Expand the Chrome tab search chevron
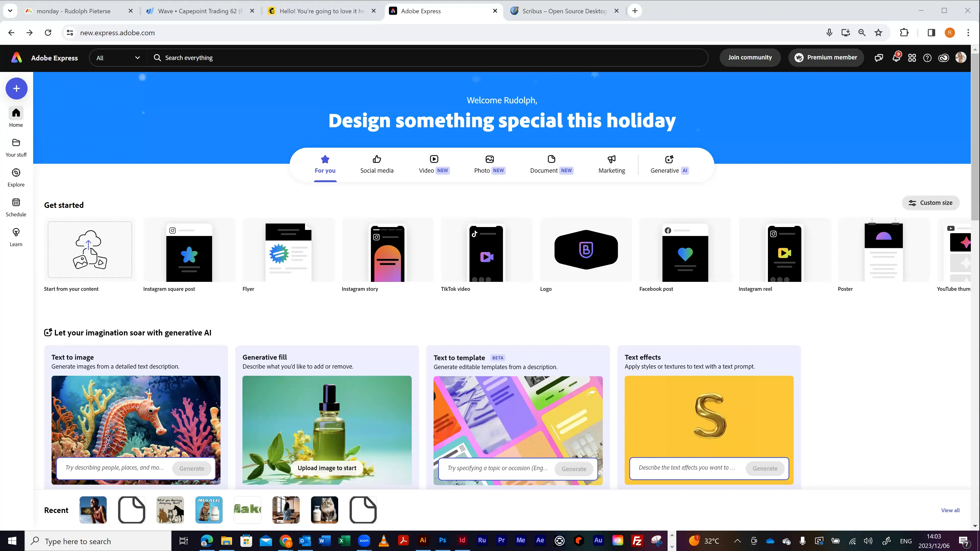This screenshot has height=551, width=980. [10, 11]
